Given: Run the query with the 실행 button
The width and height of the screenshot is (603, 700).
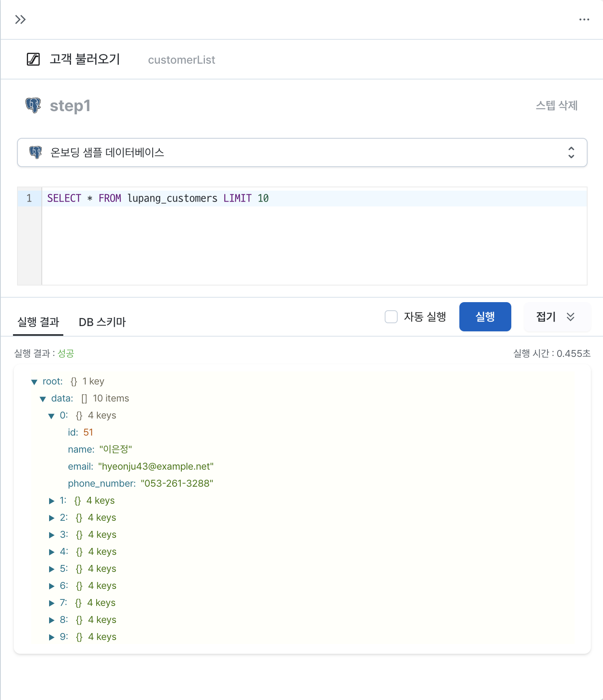Looking at the screenshot, I should (x=485, y=317).
